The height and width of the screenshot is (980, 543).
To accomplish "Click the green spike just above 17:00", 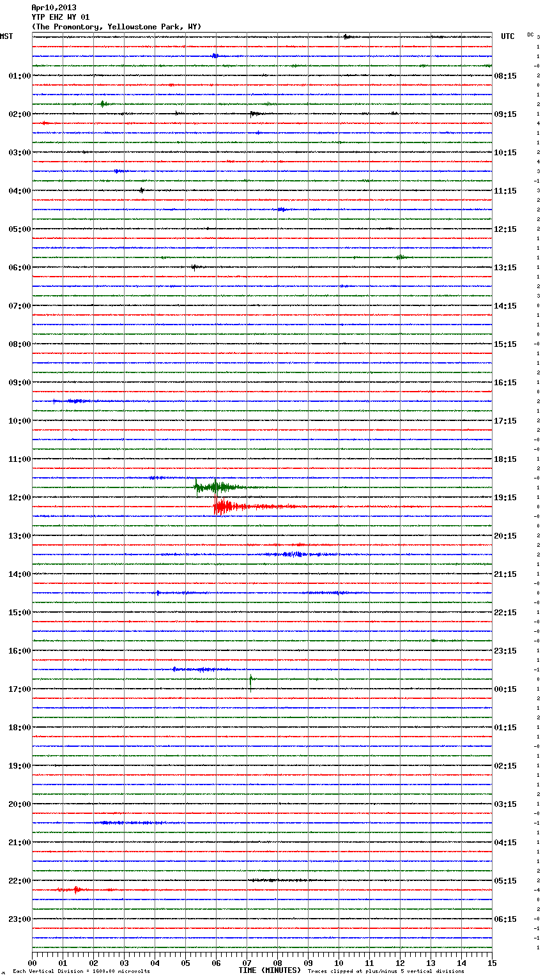I will (x=250, y=682).
